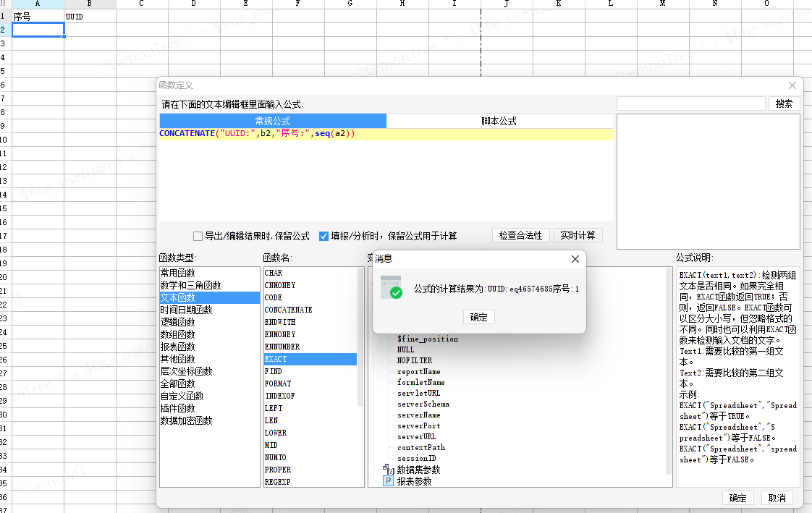Toggle 导出/编辑结果时,保留公式 checkbox
The width and height of the screenshot is (812, 513).
(x=198, y=236)
